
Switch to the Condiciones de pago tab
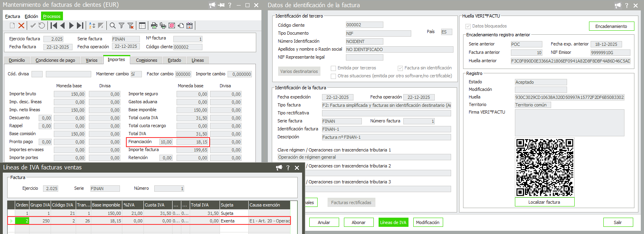(x=55, y=60)
